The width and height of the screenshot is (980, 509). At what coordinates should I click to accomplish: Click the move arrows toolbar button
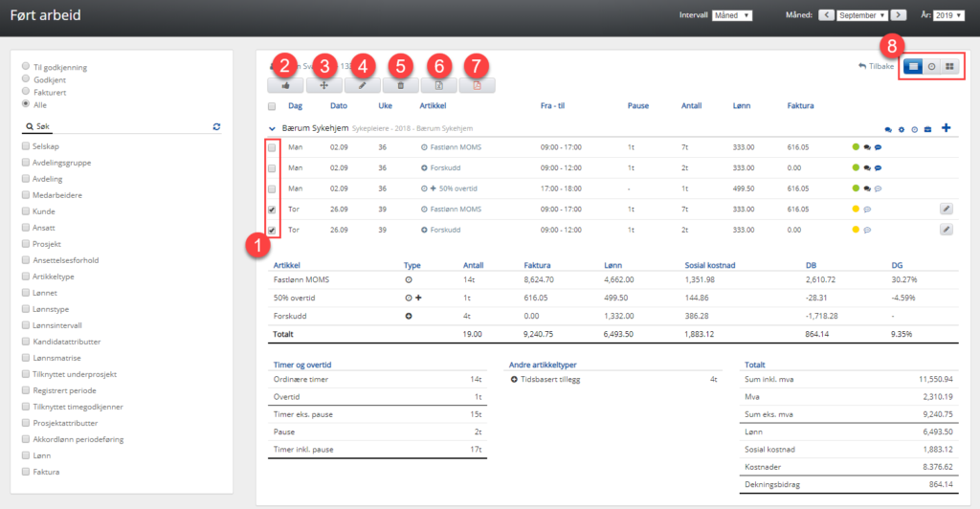[x=323, y=85]
